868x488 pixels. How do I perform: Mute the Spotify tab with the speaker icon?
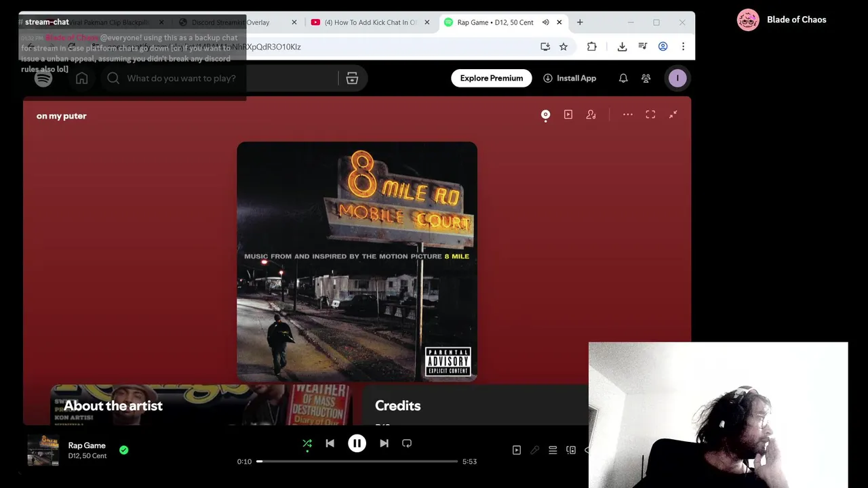545,22
